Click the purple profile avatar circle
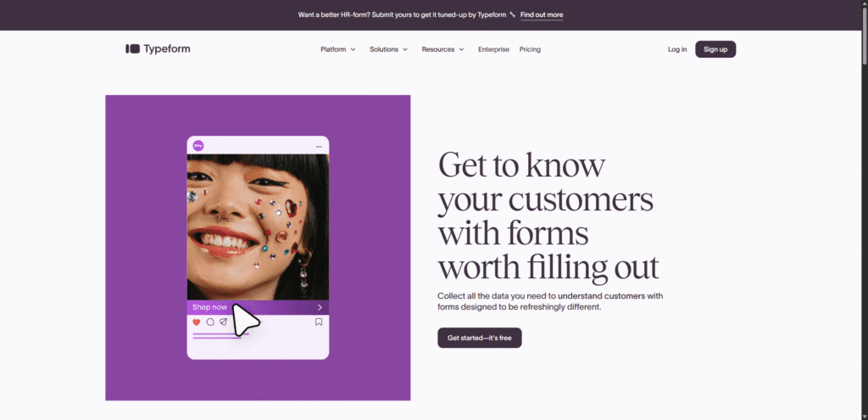 198,146
